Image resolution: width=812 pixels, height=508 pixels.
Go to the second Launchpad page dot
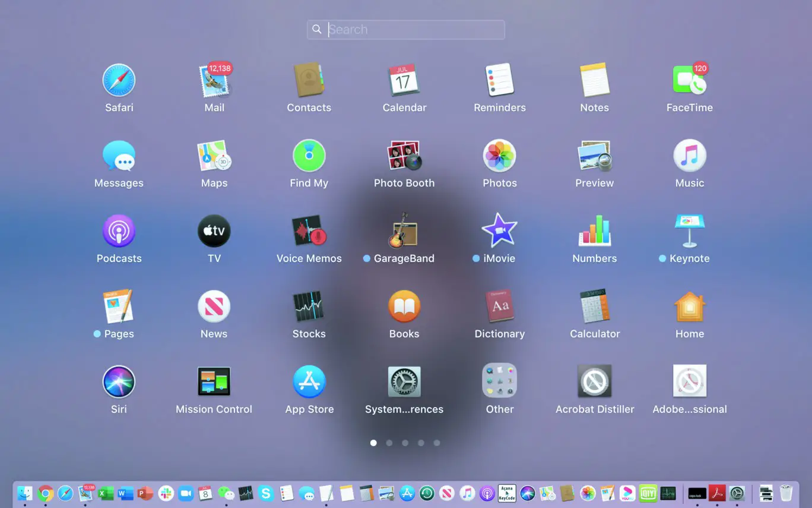[389, 443]
